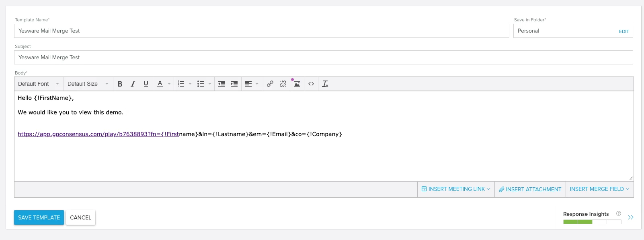
Task: Insert a hyperlink
Action: [x=270, y=84]
